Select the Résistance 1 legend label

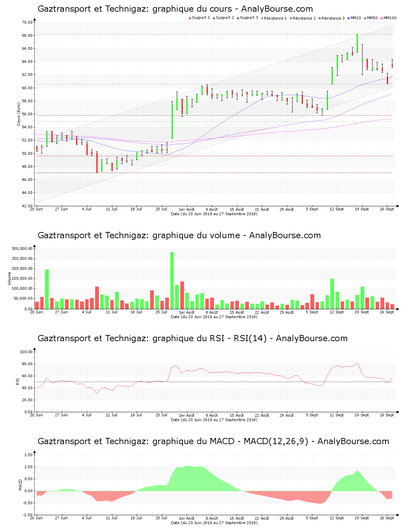pos(275,18)
